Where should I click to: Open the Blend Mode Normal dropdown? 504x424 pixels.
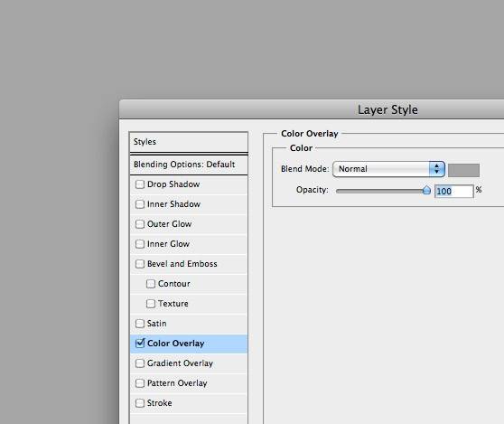click(x=388, y=169)
